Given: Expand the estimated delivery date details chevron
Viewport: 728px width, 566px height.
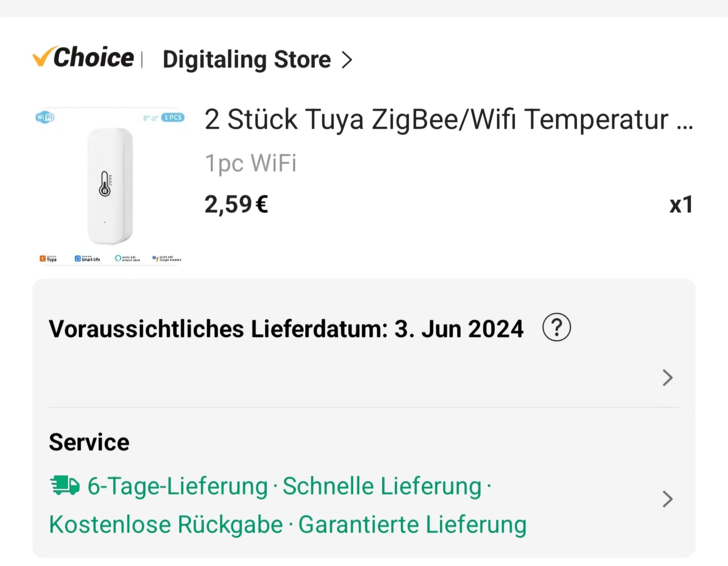Looking at the screenshot, I should [667, 377].
